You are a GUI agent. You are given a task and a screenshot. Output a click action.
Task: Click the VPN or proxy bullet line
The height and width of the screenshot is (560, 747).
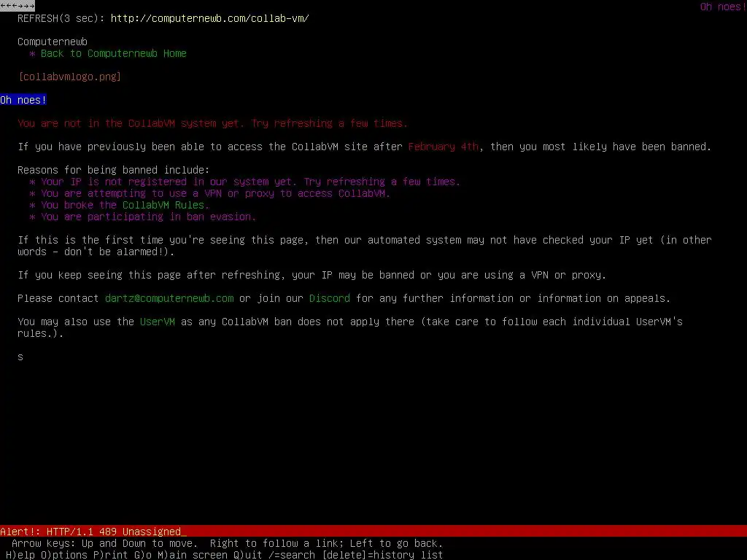click(209, 193)
